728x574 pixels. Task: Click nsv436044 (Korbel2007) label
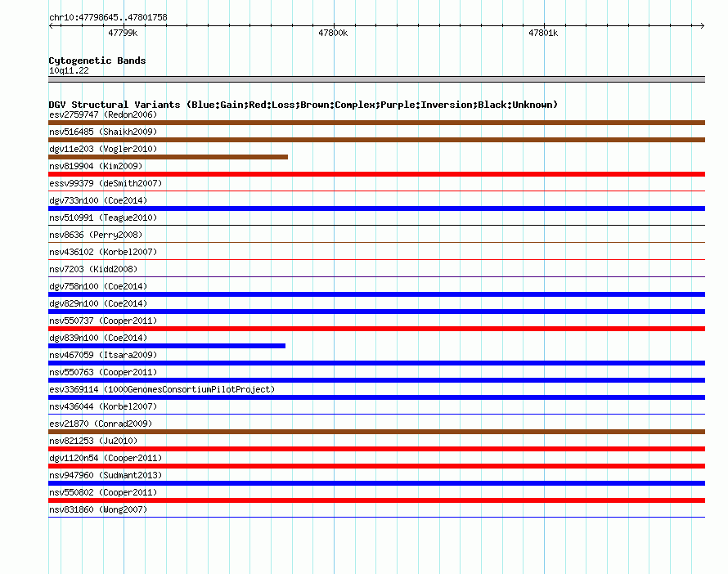tap(103, 406)
